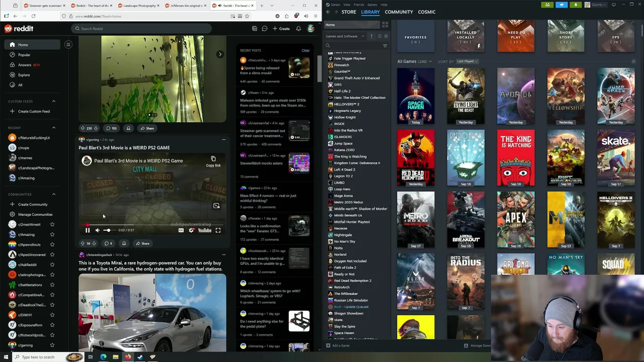Open a new browser tab
644x362 pixels.
(262, 6)
